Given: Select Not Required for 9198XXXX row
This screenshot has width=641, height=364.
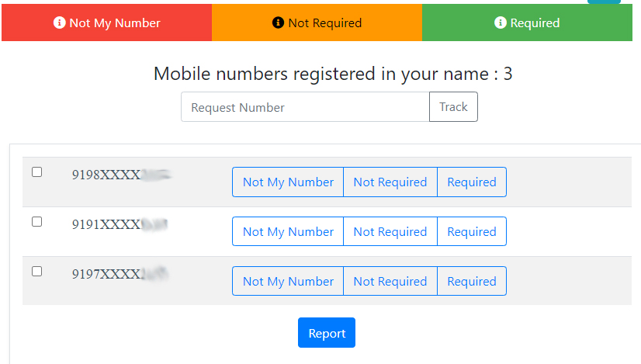Looking at the screenshot, I should [x=390, y=182].
